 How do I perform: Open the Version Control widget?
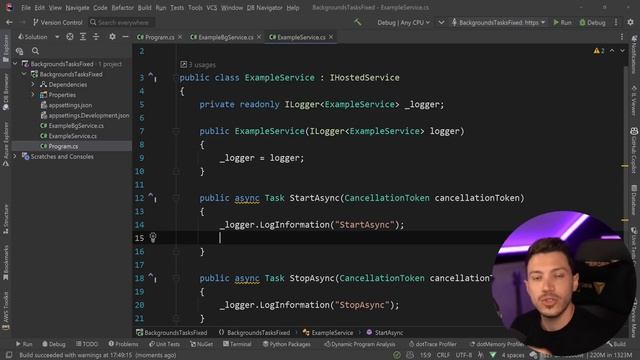pos(58,22)
